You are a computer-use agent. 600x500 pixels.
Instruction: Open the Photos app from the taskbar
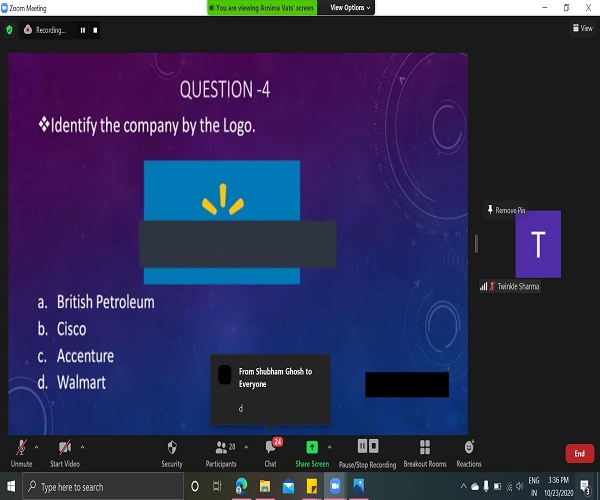[359, 487]
